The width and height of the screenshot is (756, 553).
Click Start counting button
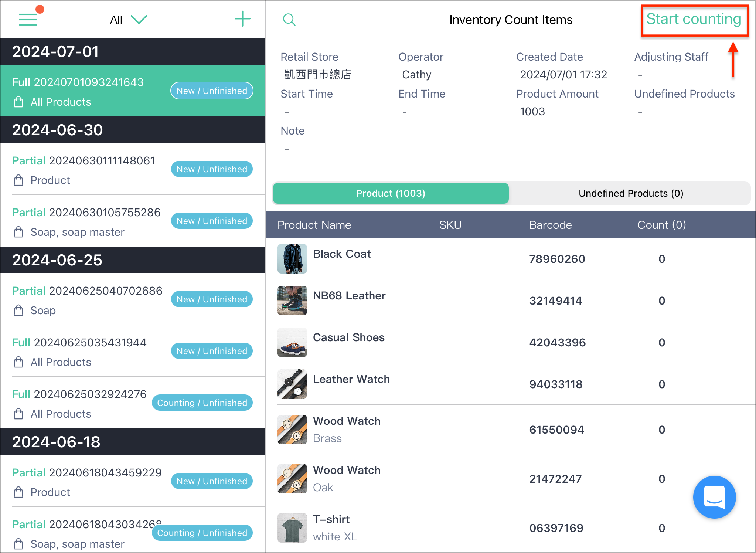(694, 19)
